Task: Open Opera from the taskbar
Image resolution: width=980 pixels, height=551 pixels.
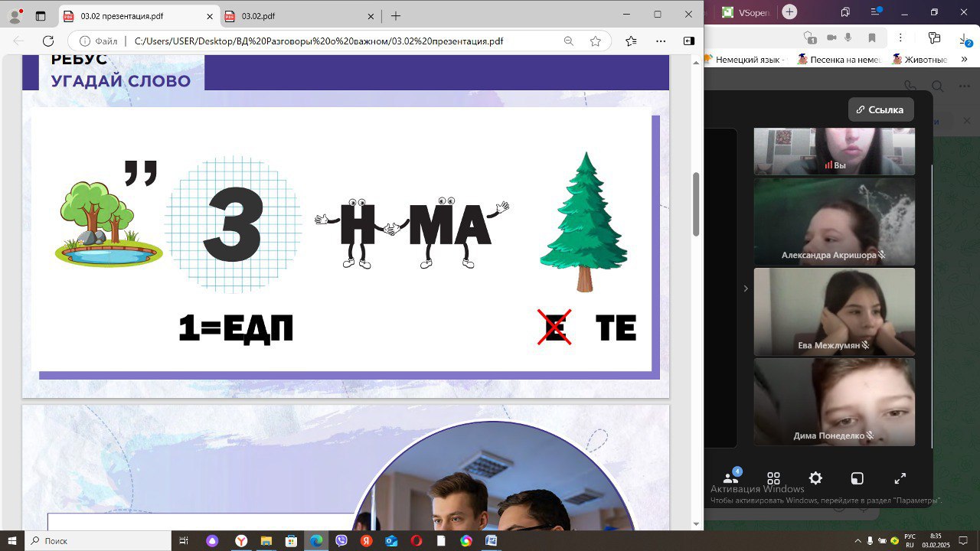Action: (416, 540)
